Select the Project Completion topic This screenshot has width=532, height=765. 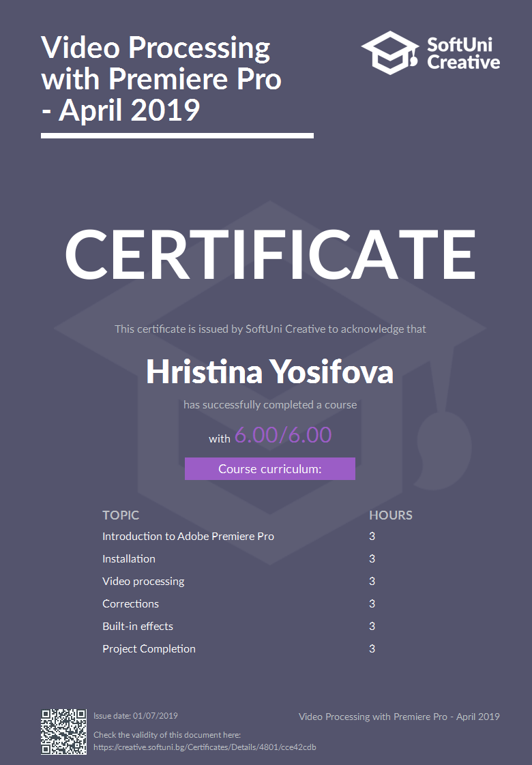point(149,649)
